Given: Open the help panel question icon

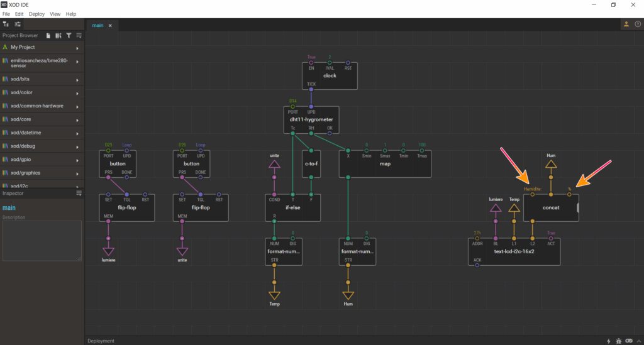Looking at the screenshot, I should click(x=638, y=25).
